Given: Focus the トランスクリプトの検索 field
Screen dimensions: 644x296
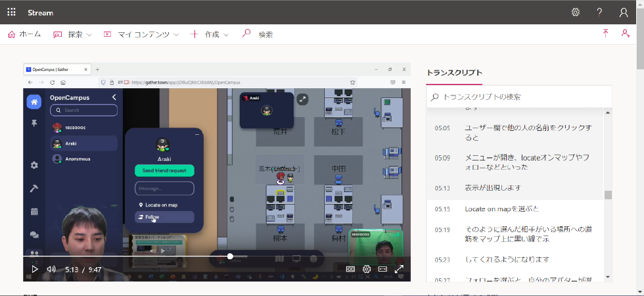Looking at the screenshot, I should tap(518, 97).
